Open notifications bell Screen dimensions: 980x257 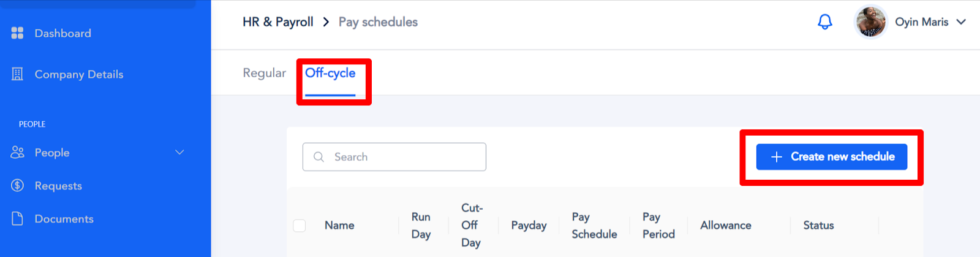pyautogui.click(x=825, y=22)
